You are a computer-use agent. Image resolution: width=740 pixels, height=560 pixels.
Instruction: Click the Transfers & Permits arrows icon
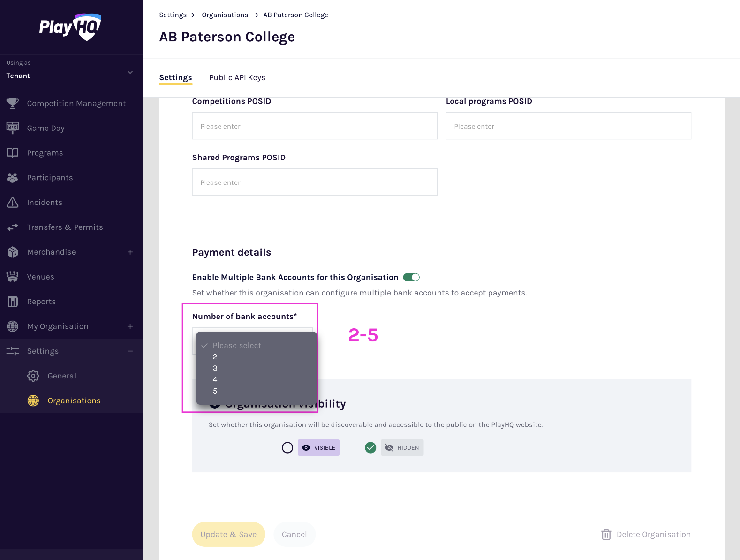tap(13, 227)
